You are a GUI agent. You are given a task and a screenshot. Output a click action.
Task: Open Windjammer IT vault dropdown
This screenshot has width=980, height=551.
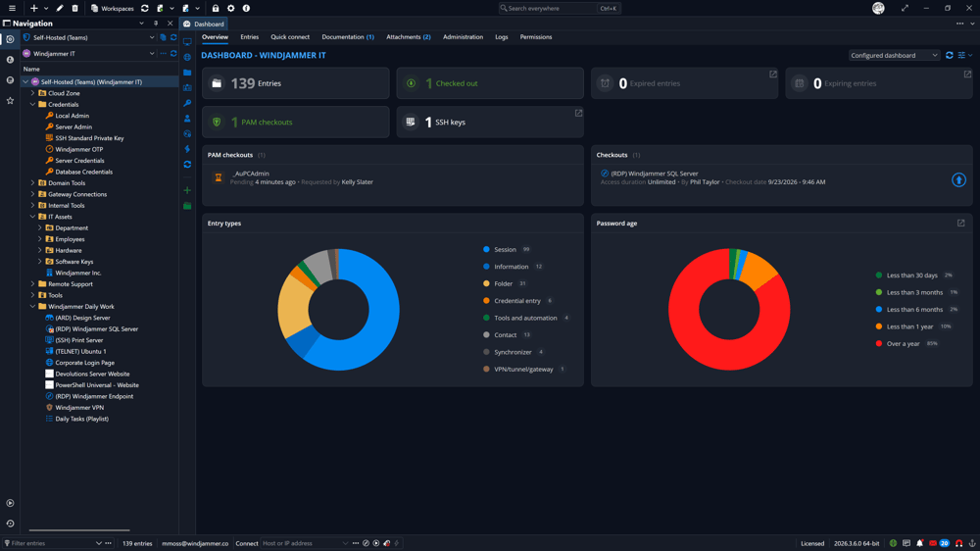[152, 54]
